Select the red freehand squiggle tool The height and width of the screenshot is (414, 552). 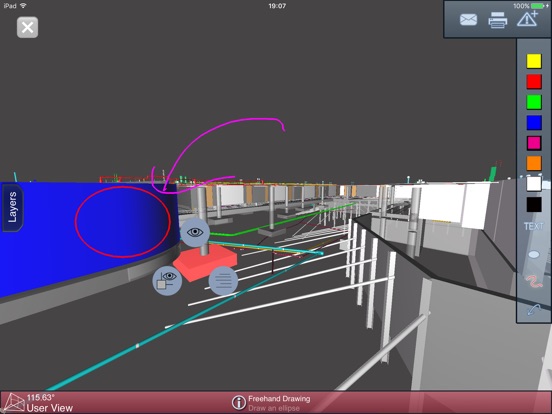coord(534,282)
